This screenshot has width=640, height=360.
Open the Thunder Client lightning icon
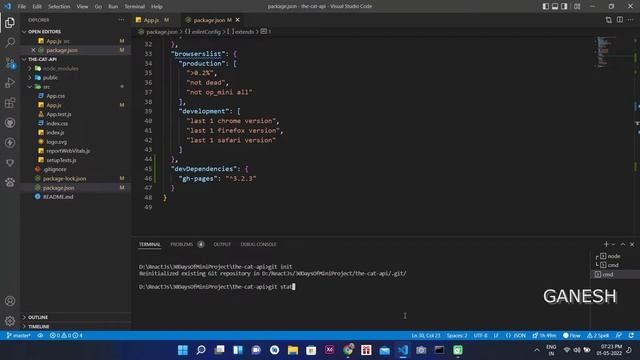click(x=10, y=142)
